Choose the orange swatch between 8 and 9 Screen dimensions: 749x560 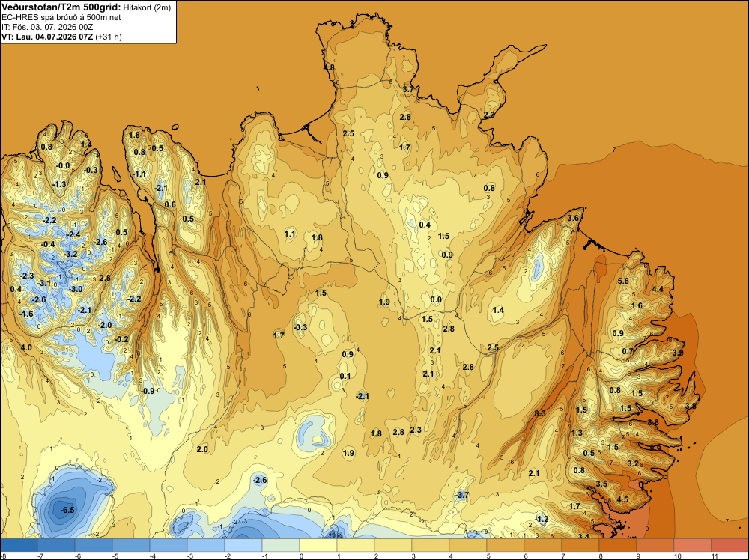(617, 545)
